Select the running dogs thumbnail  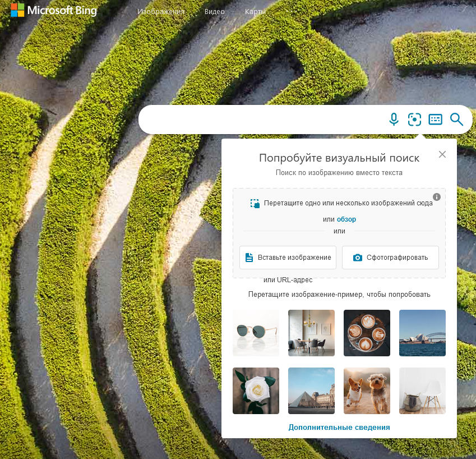(367, 391)
